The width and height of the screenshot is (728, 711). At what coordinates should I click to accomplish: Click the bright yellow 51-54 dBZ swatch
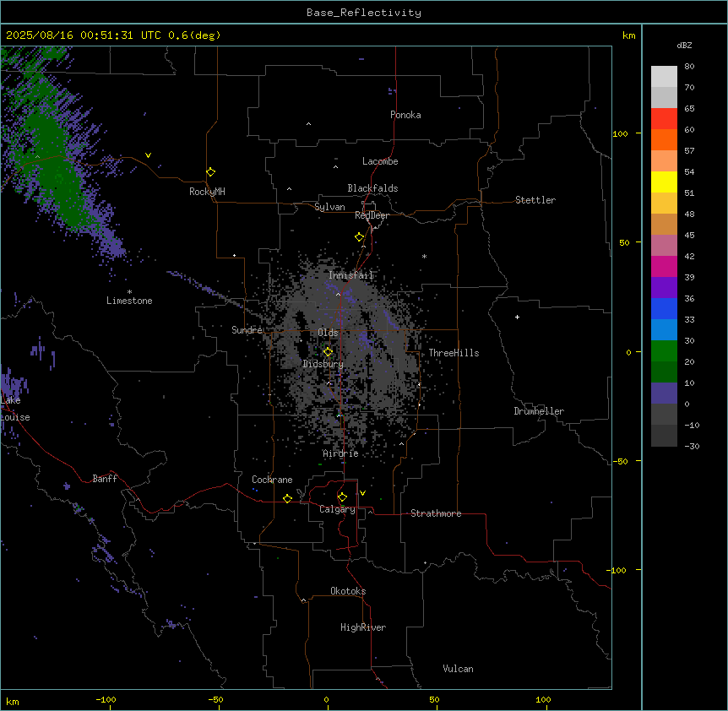tap(664, 182)
